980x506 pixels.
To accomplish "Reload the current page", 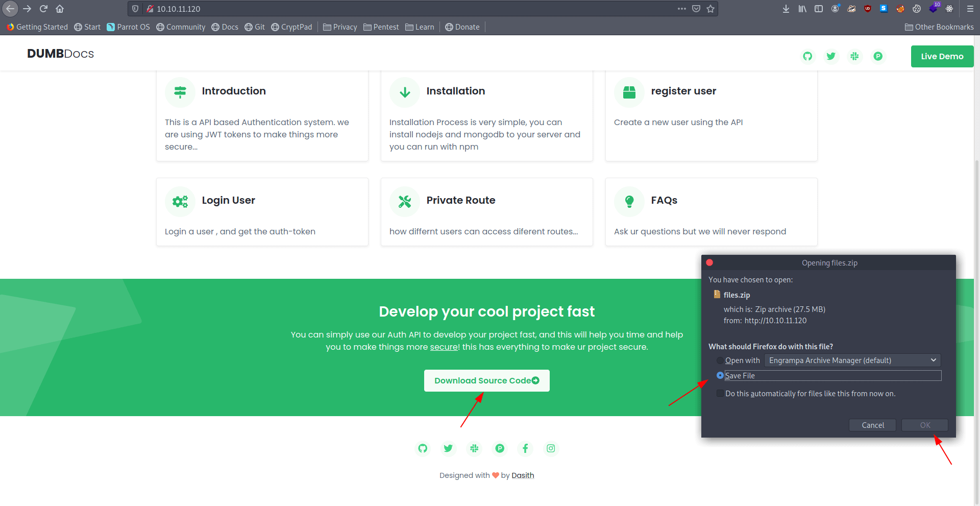I will click(43, 9).
